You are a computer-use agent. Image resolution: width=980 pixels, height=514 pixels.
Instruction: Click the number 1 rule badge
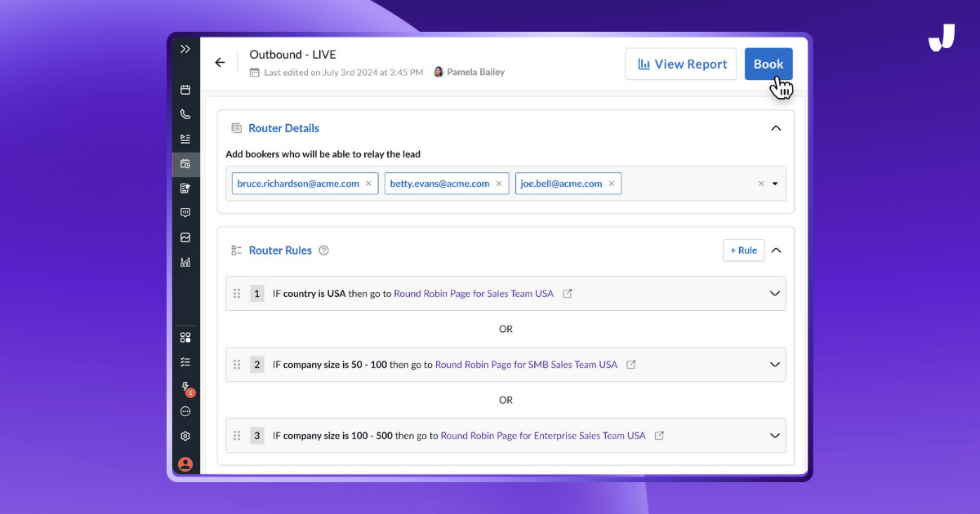[256, 294]
